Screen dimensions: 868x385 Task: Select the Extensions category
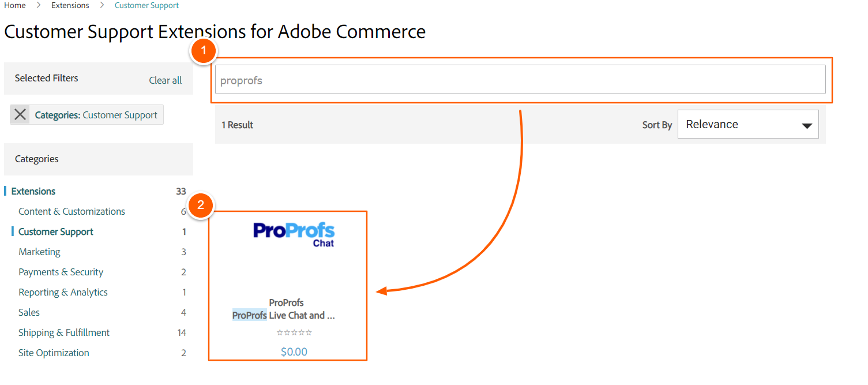click(x=33, y=191)
